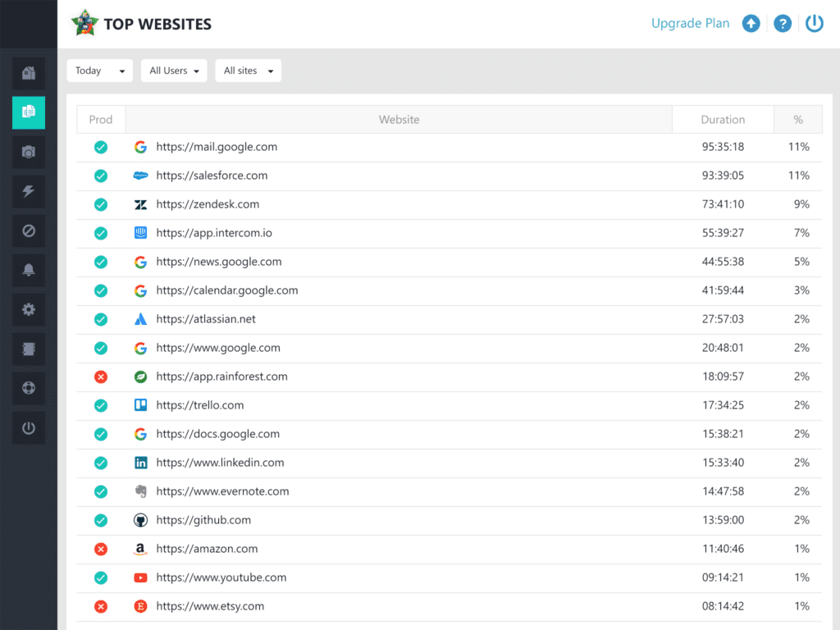Open the screenshots camera icon in sidebar

(x=29, y=153)
